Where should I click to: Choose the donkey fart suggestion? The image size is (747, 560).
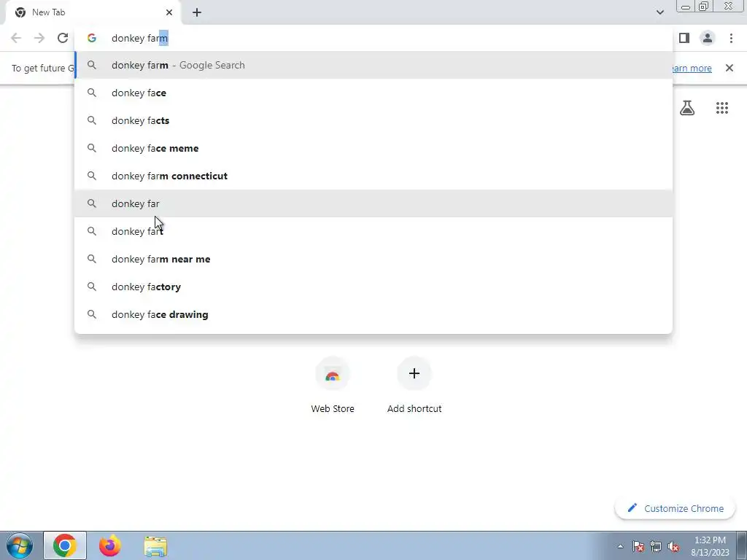(x=373, y=231)
